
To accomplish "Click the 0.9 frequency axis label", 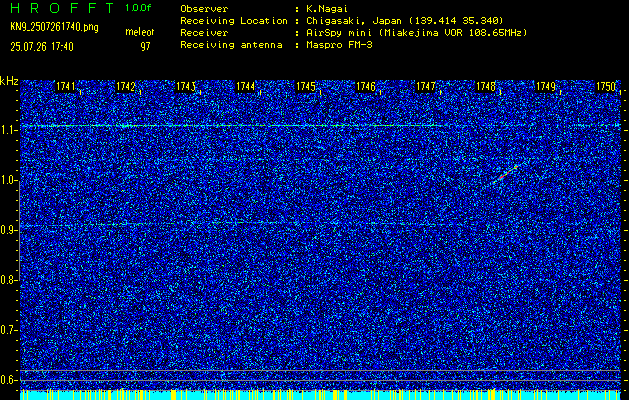I will pyautogui.click(x=8, y=230).
